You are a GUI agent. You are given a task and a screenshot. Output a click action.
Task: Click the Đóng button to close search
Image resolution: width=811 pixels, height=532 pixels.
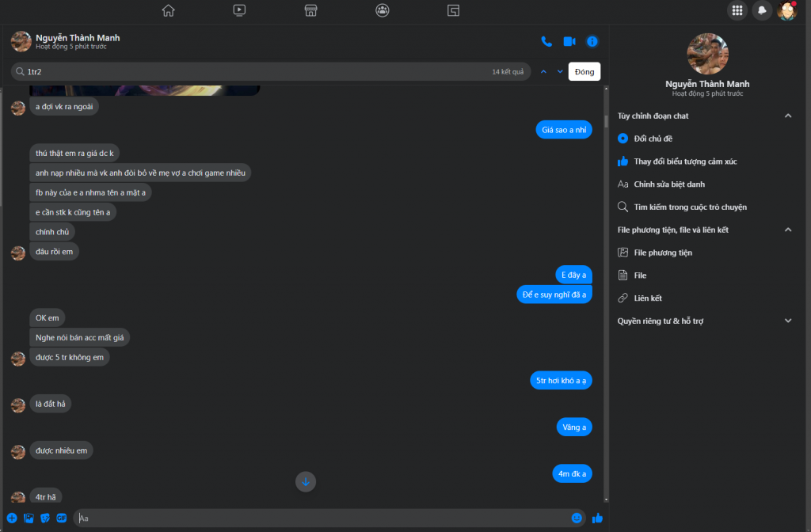[x=584, y=71]
